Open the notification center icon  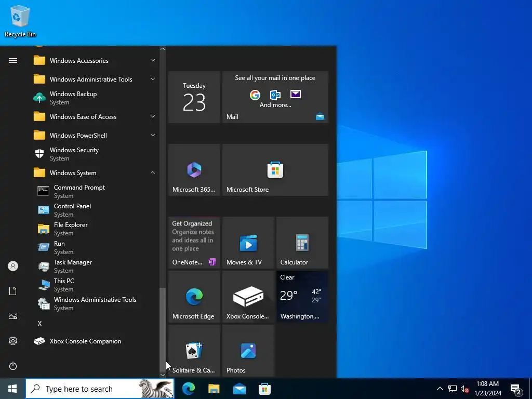point(516,389)
